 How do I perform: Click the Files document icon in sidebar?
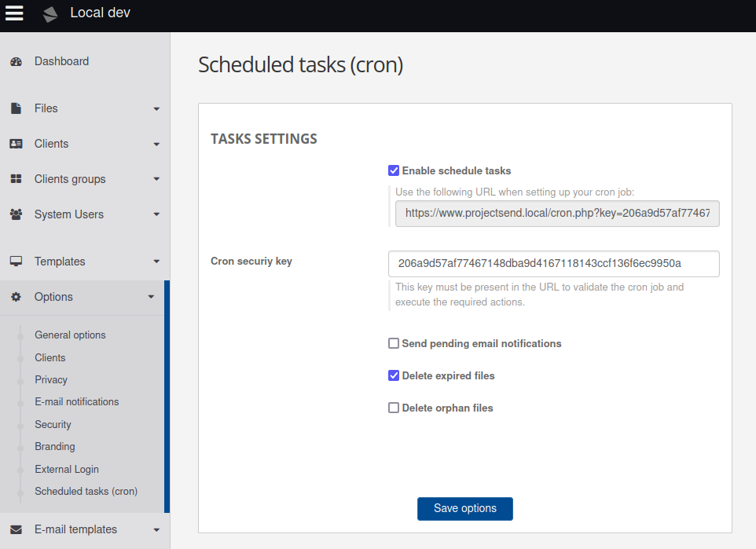tap(17, 108)
